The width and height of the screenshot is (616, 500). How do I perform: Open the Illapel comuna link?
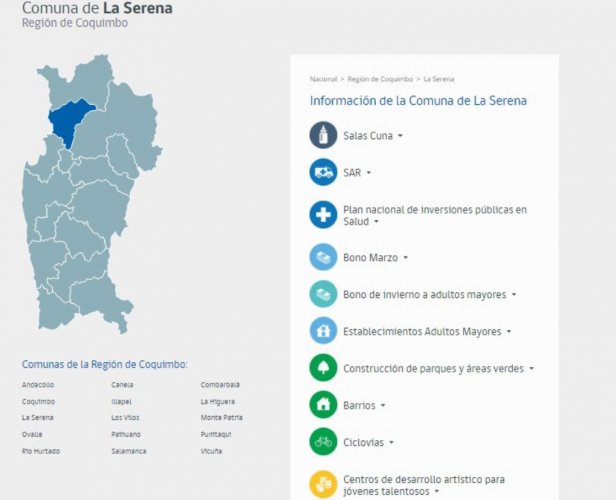point(121,401)
